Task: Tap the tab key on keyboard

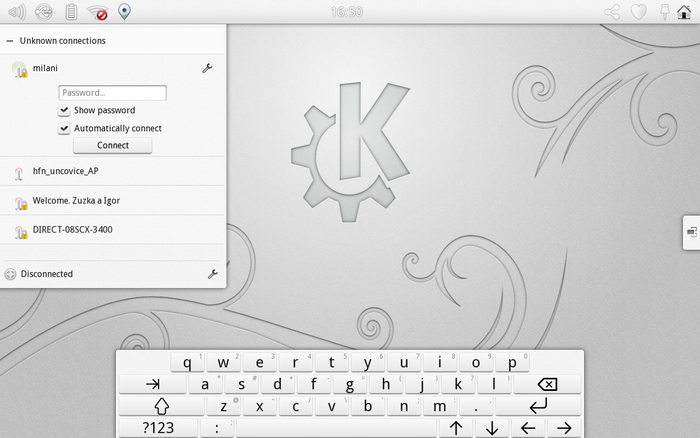Action: click(x=153, y=384)
